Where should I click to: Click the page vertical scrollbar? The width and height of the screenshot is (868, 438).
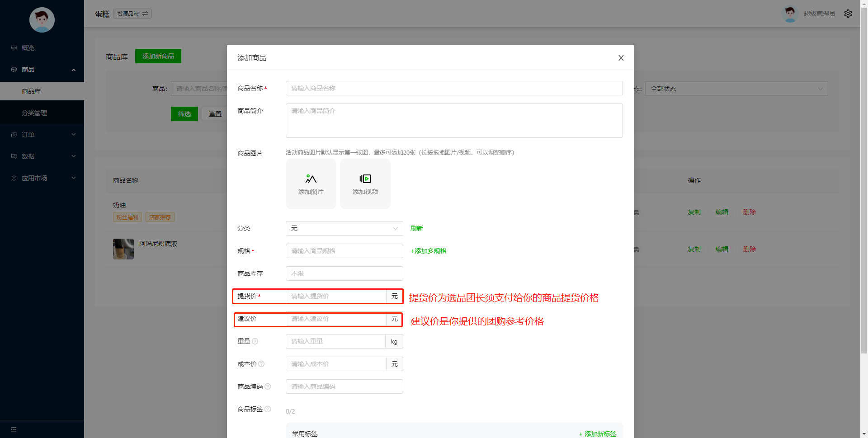864,181
